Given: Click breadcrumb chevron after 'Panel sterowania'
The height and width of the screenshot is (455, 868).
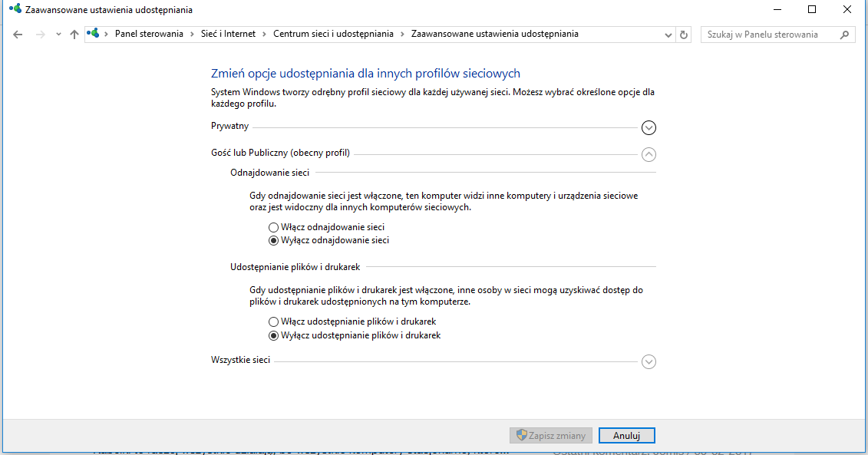Looking at the screenshot, I should (x=192, y=35).
